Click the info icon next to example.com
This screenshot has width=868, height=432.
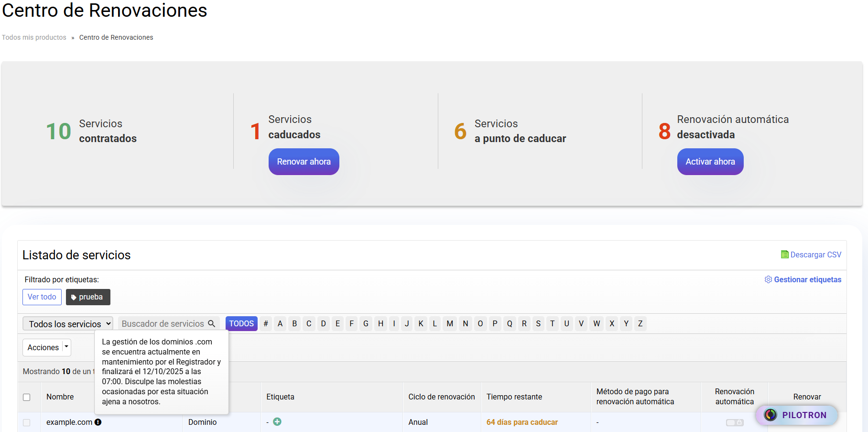(98, 422)
